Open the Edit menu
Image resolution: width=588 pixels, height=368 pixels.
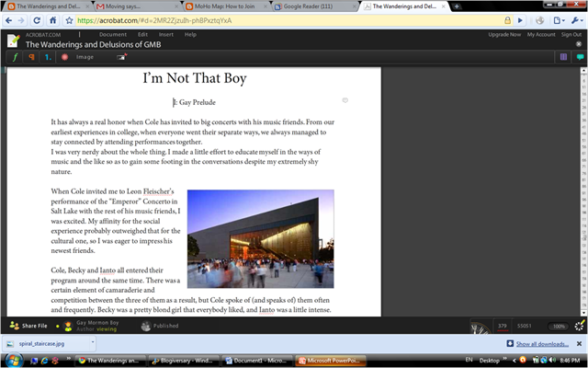(x=142, y=34)
